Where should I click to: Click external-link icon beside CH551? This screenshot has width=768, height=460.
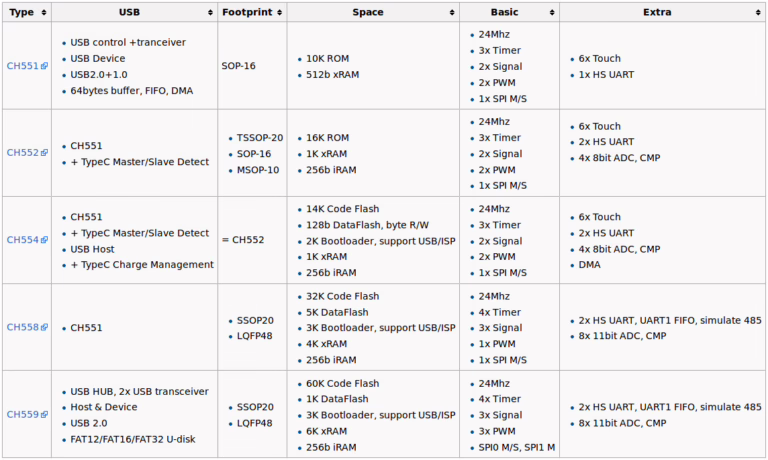(44, 67)
